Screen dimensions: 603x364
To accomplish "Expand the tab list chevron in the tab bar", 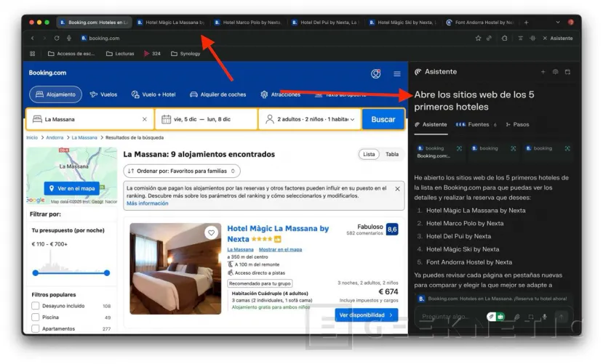I will (558, 23).
